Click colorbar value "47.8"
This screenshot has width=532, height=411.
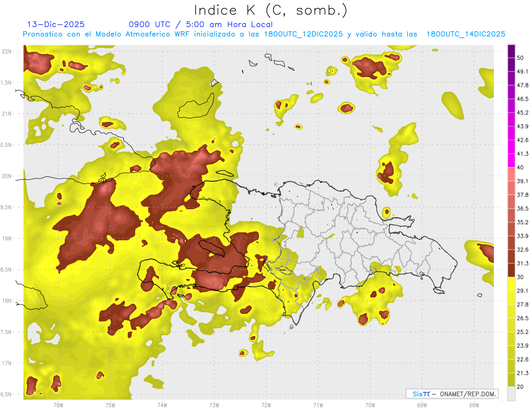[523, 85]
